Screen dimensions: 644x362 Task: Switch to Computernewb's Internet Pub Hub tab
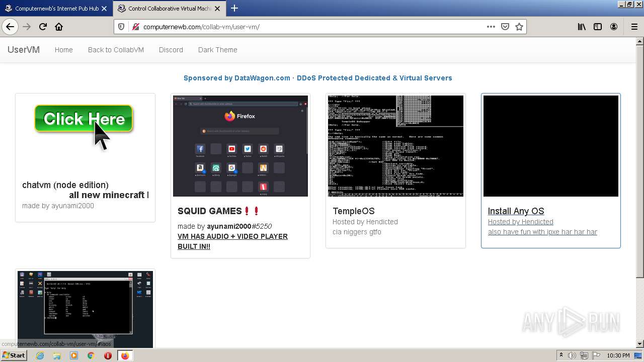(x=56, y=9)
